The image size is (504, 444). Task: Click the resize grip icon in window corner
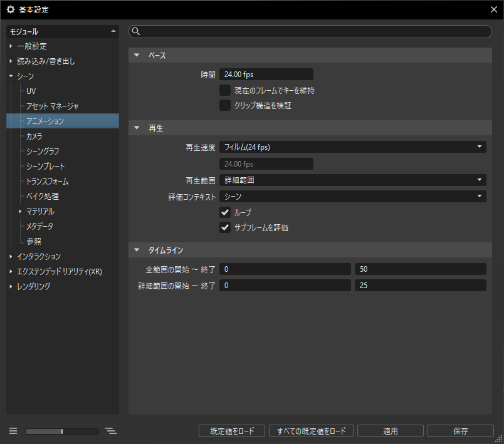click(498, 439)
